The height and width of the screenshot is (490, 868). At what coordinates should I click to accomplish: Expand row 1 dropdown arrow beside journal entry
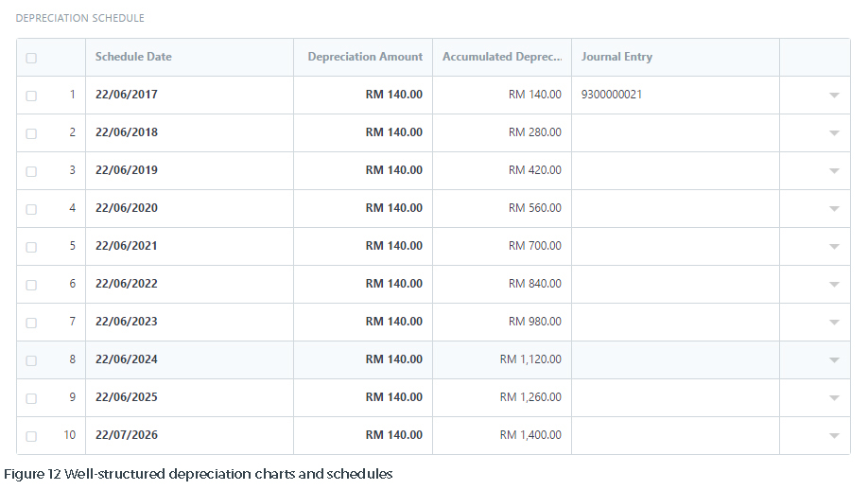click(834, 96)
